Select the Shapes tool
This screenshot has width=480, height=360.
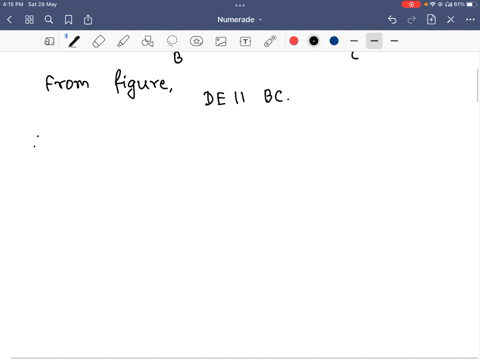[x=148, y=41]
